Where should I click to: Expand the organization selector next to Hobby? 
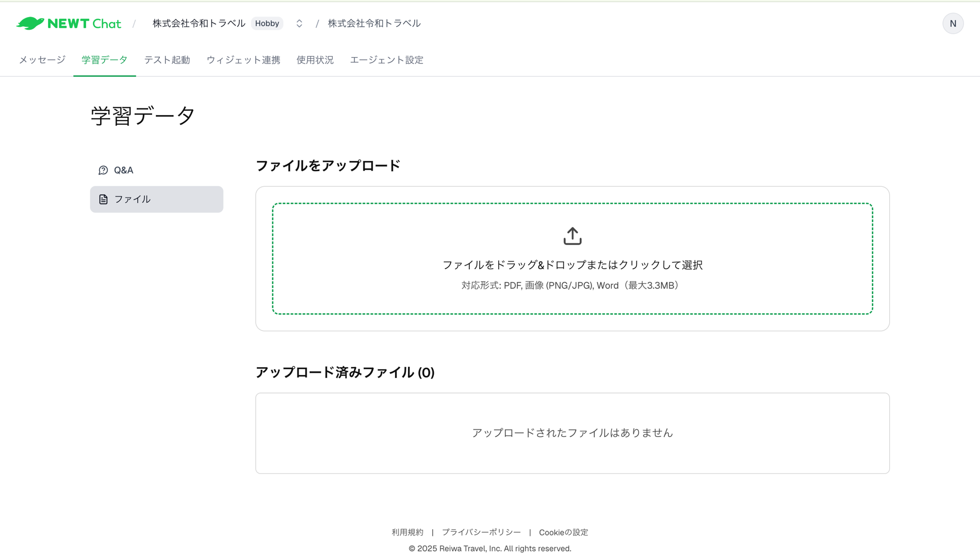(299, 23)
